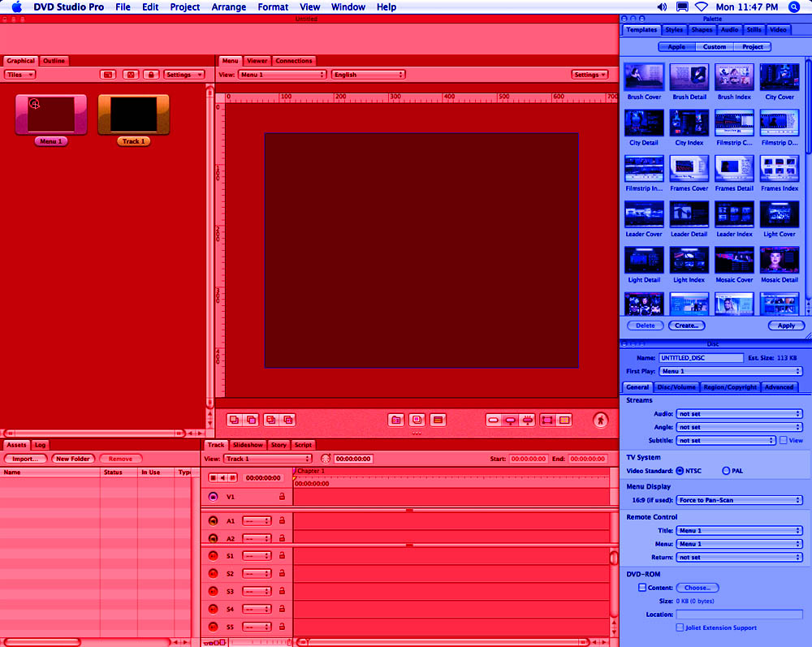
Task: Click the New Folder button
Action: point(73,459)
